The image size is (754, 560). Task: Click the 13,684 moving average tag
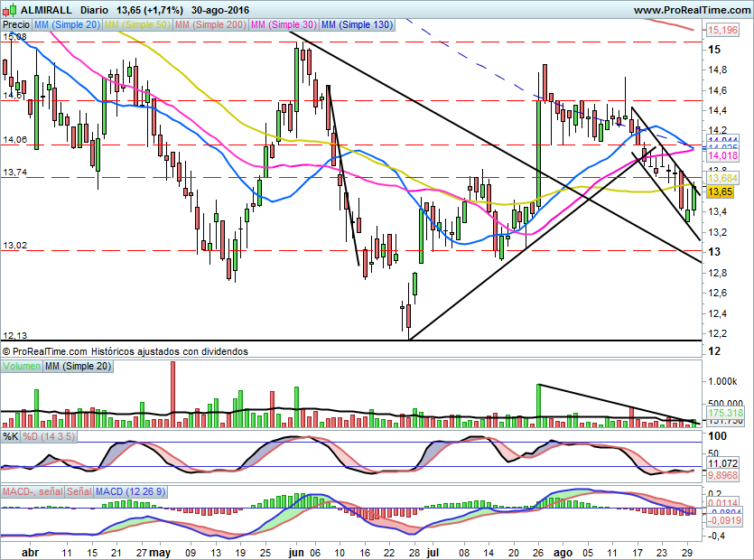(x=722, y=179)
